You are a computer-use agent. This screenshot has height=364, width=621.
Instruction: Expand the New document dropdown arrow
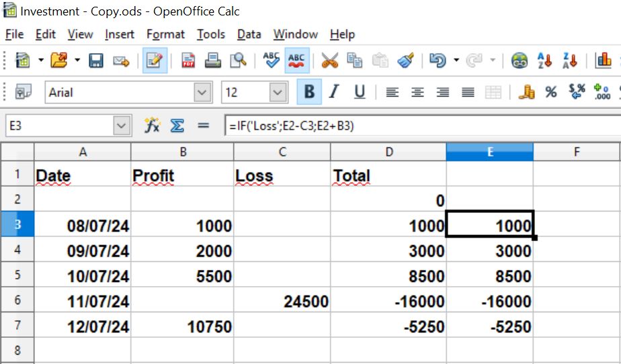tap(41, 60)
